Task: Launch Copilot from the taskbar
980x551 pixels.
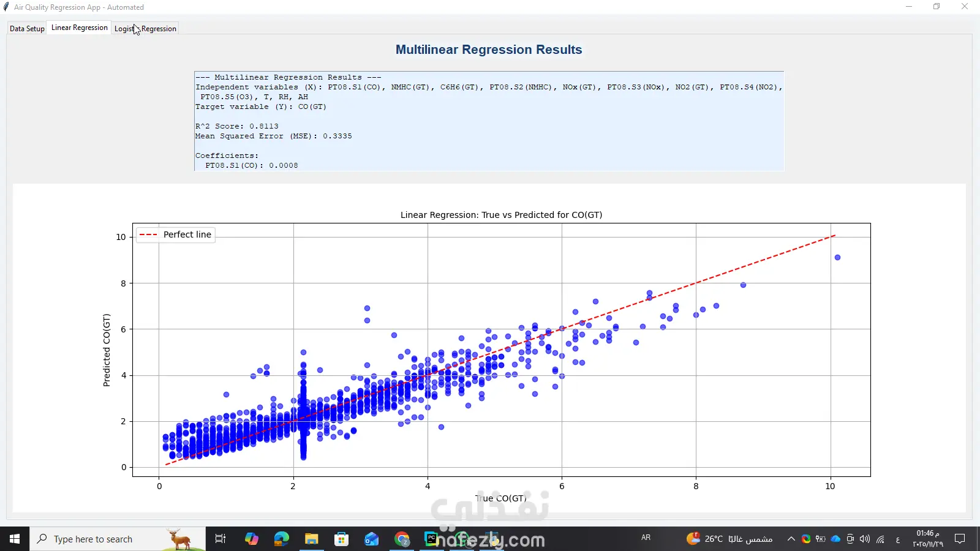Action: click(251, 539)
